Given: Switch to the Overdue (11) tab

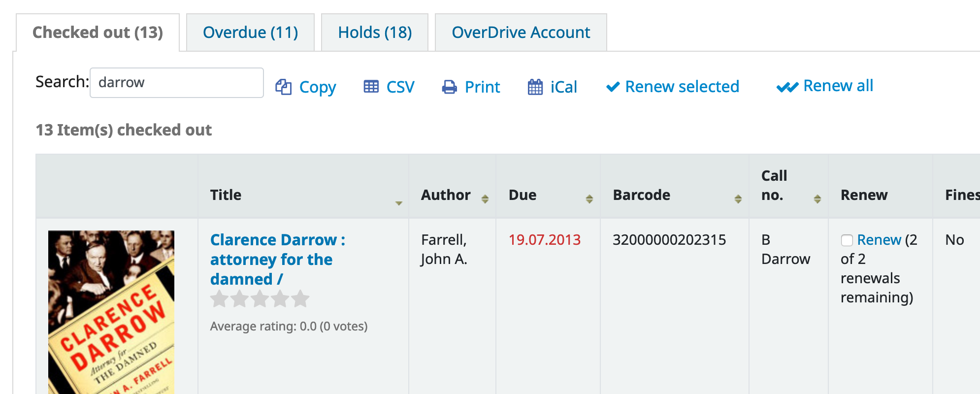Looking at the screenshot, I should click(250, 33).
